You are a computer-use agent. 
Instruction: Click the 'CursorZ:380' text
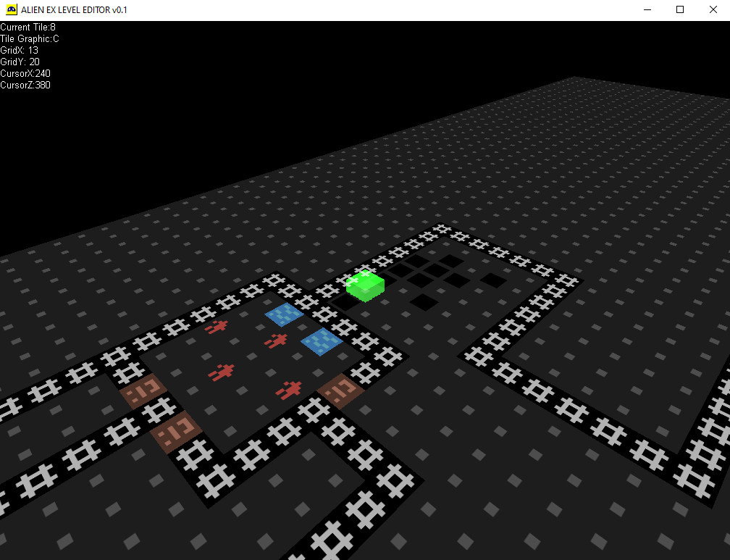click(x=25, y=85)
